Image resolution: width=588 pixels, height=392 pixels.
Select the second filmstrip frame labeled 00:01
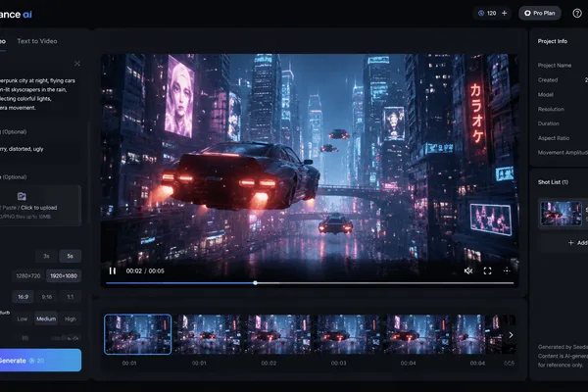pyautogui.click(x=208, y=334)
